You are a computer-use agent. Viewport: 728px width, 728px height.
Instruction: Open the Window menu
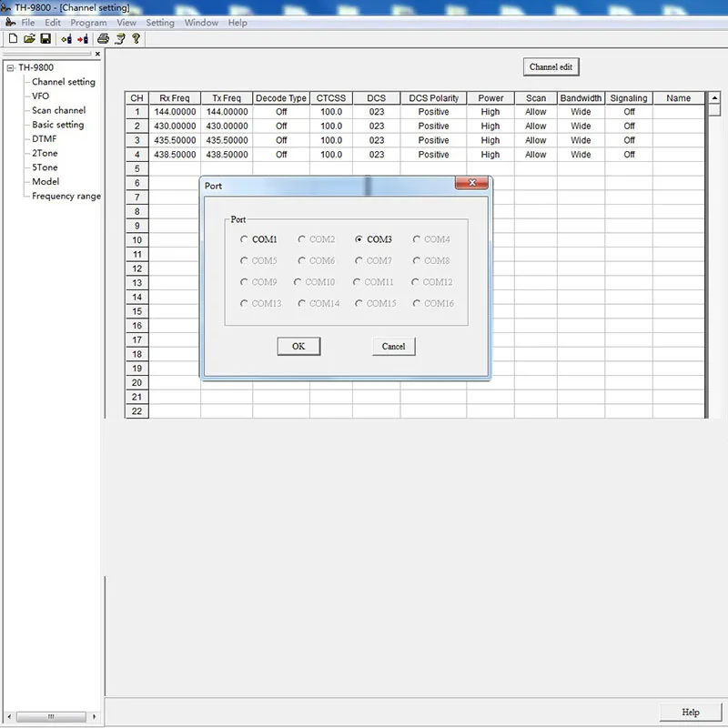pos(201,22)
